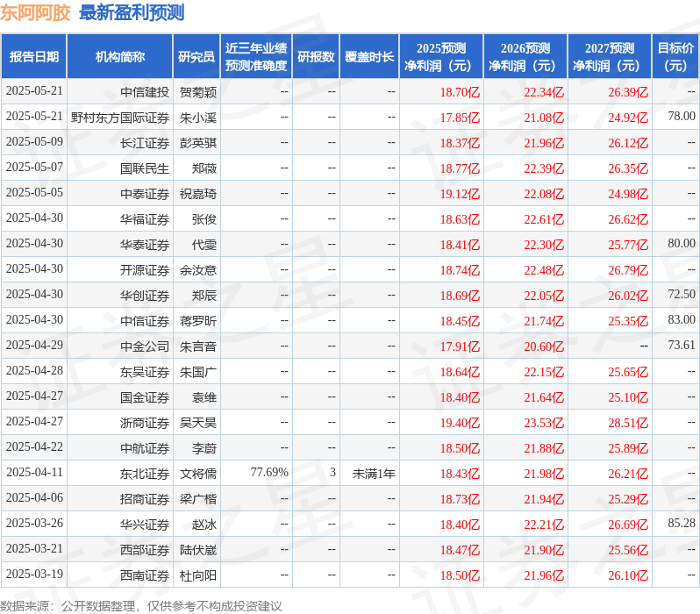This screenshot has height=614, width=700.
Task: Click target price 73.61
Action: 682,346
